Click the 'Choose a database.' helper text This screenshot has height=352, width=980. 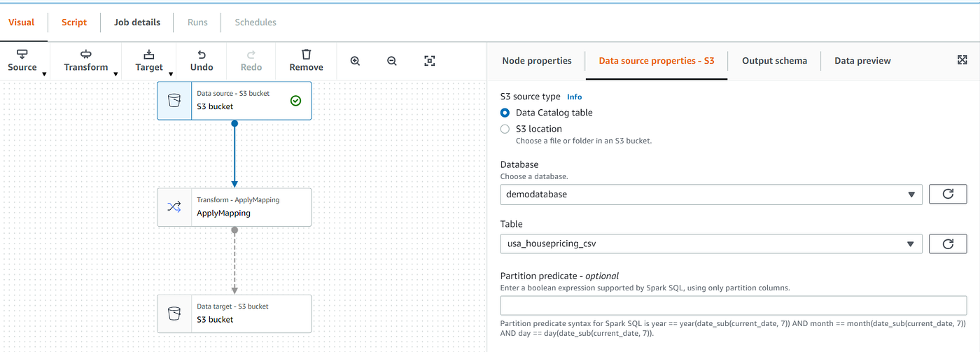(x=534, y=177)
